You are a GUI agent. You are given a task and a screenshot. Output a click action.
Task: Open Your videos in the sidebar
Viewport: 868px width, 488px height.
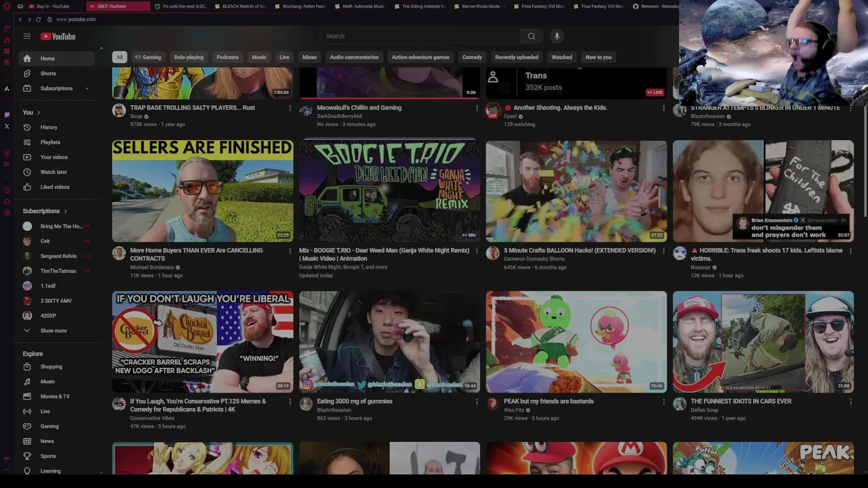(x=56, y=157)
